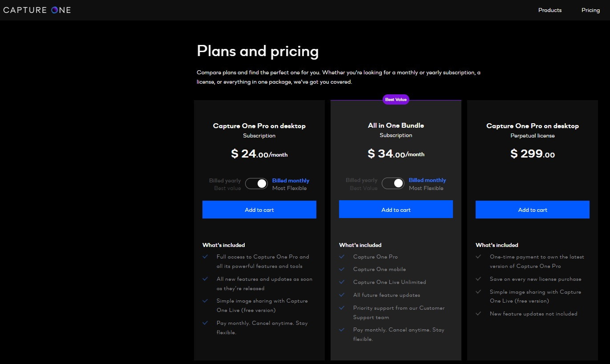Select 'Billed yearly' for Pro desktop subscription

[x=225, y=181]
